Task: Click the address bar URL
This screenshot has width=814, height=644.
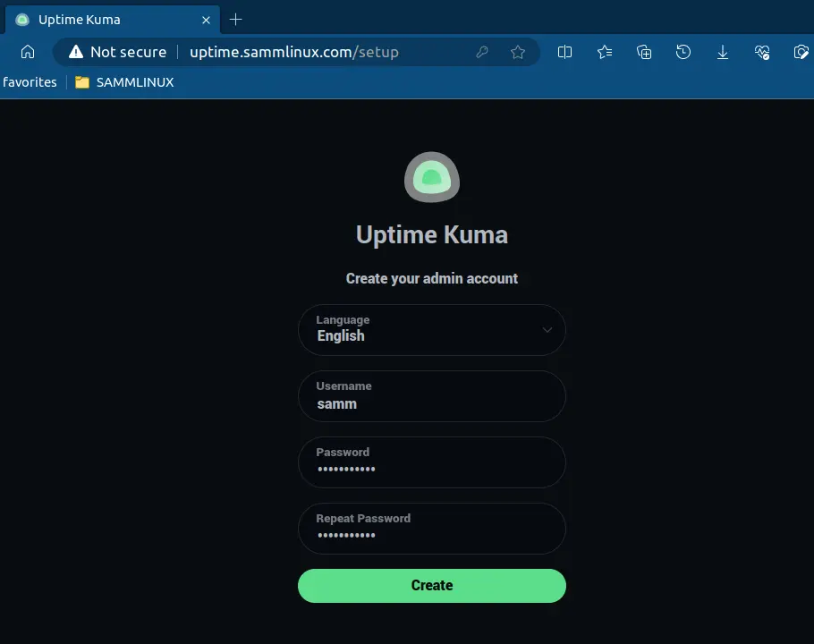Action: (x=294, y=52)
